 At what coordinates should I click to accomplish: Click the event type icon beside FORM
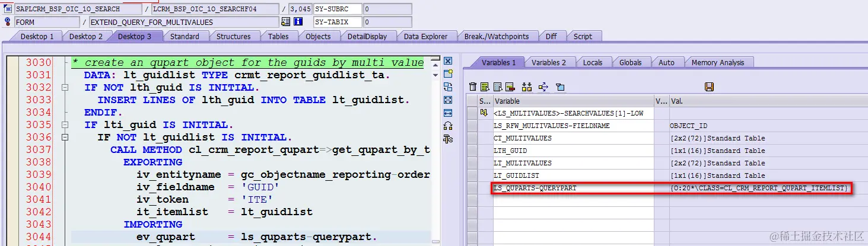coord(8,22)
